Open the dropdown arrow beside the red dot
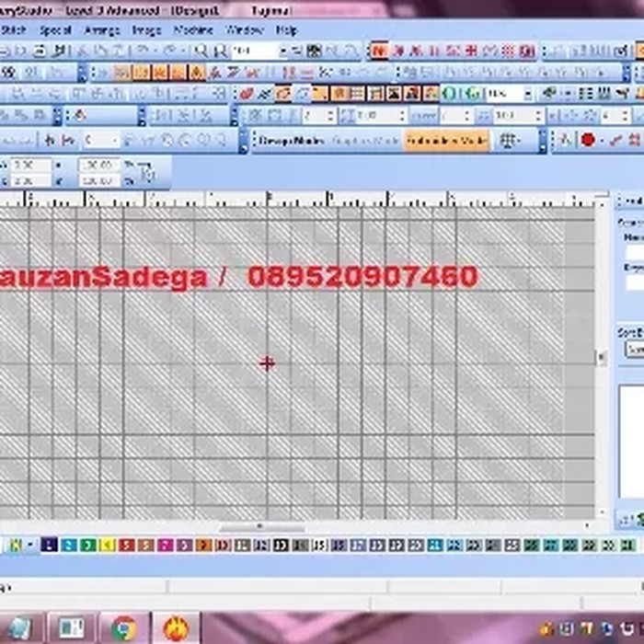644x644 pixels. point(602,141)
